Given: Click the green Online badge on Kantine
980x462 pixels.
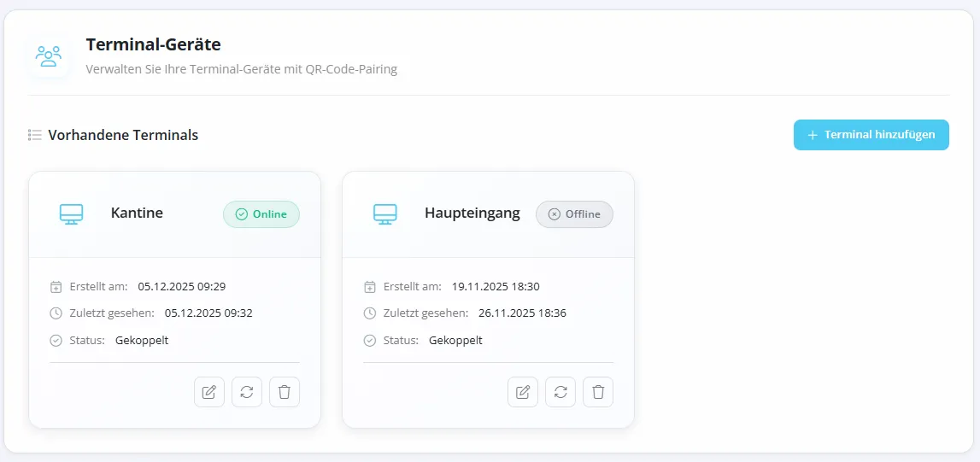Looking at the screenshot, I should coord(261,214).
